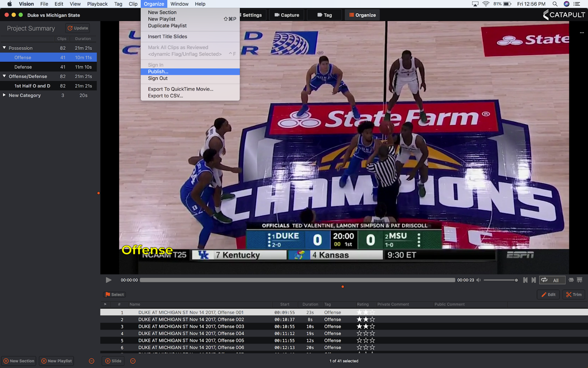Choose Export To QuickTime Movie...
This screenshot has height=368, width=588.
pos(190,89)
